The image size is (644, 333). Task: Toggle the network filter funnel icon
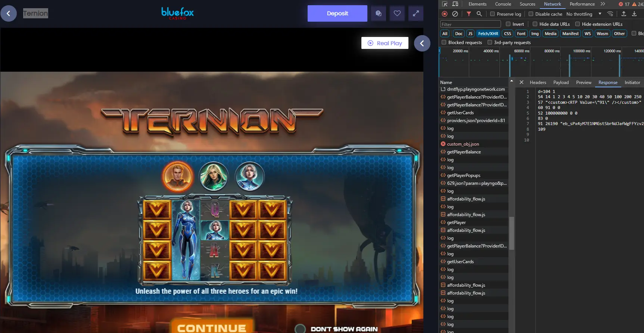(x=469, y=14)
